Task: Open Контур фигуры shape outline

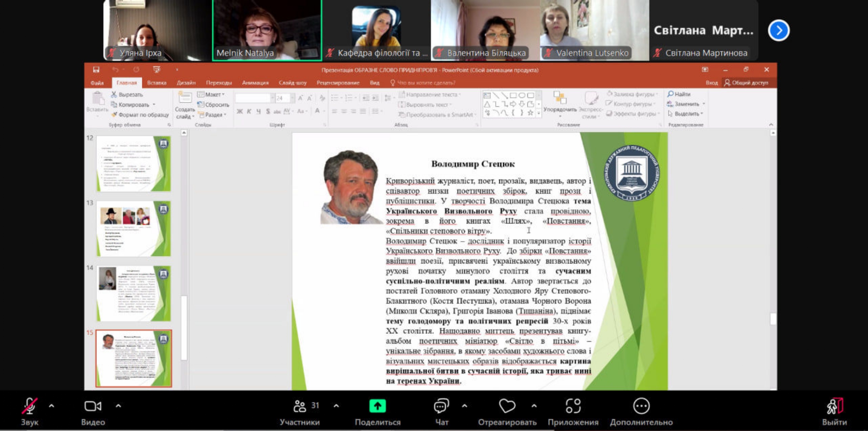Action: point(631,104)
